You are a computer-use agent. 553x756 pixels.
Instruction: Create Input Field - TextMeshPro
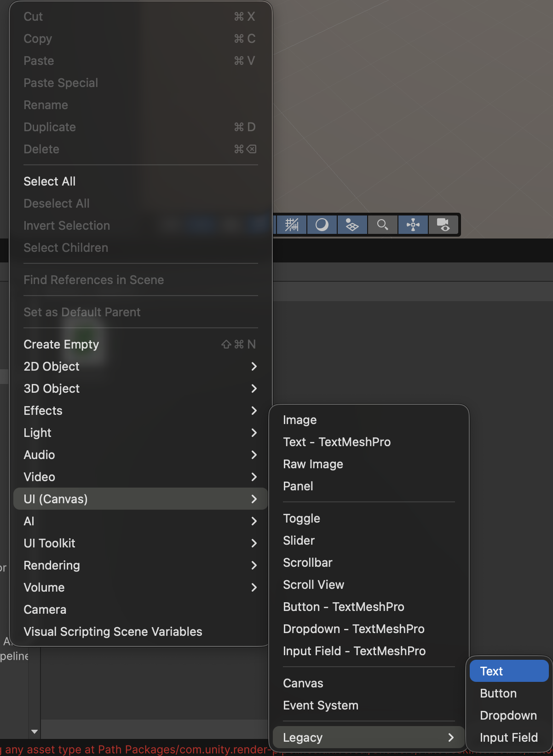pyautogui.click(x=369, y=651)
